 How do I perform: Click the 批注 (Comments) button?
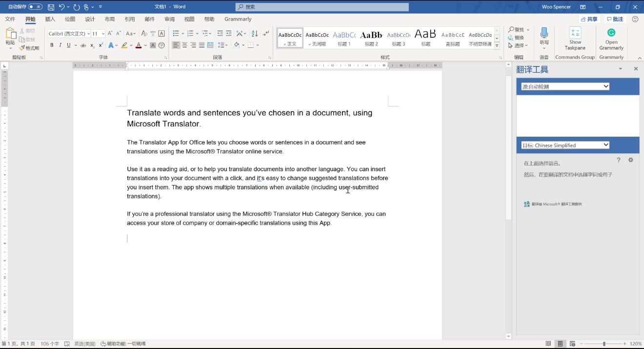[615, 19]
